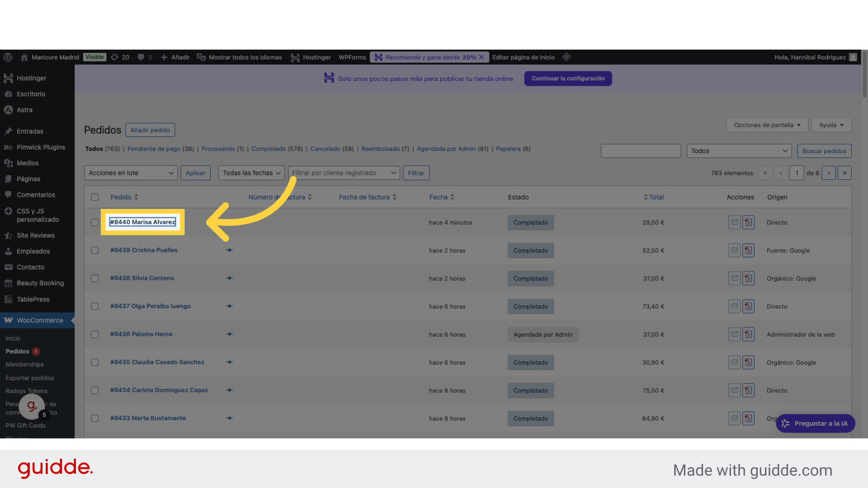Expand Opciones de pantalla panel
This screenshot has width=868, height=488.
pyautogui.click(x=767, y=125)
